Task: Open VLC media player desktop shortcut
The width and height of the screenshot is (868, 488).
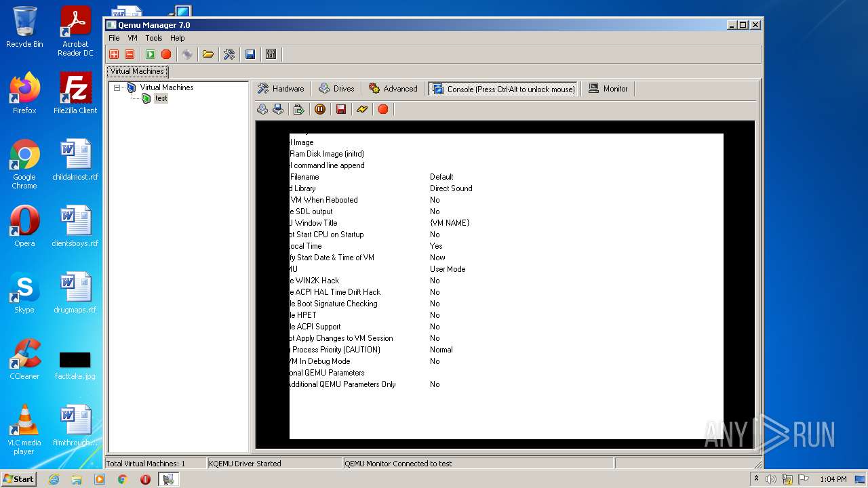Action: click(24, 430)
